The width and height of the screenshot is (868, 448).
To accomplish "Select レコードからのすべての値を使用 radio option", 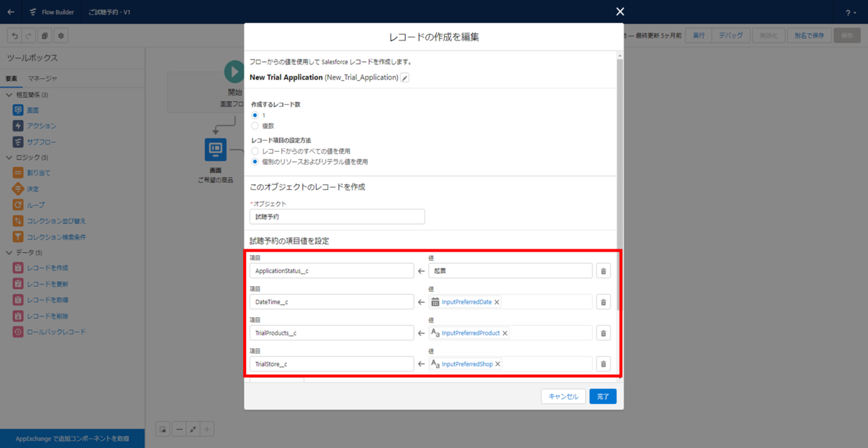I will (x=255, y=151).
